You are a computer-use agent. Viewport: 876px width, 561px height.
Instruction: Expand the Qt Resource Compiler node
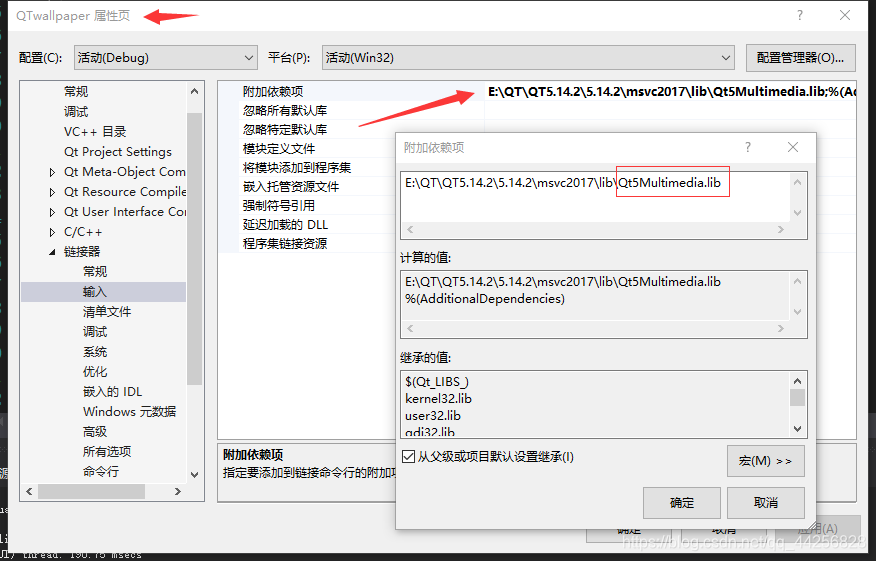pos(52,192)
